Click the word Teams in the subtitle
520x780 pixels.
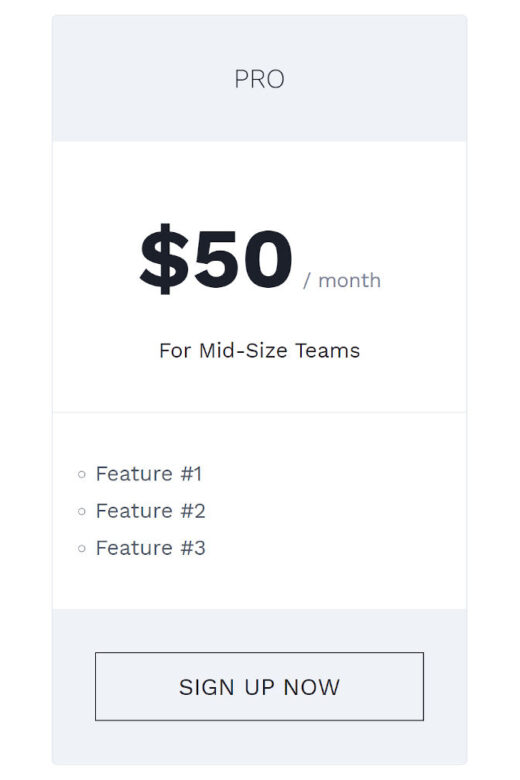click(x=327, y=350)
